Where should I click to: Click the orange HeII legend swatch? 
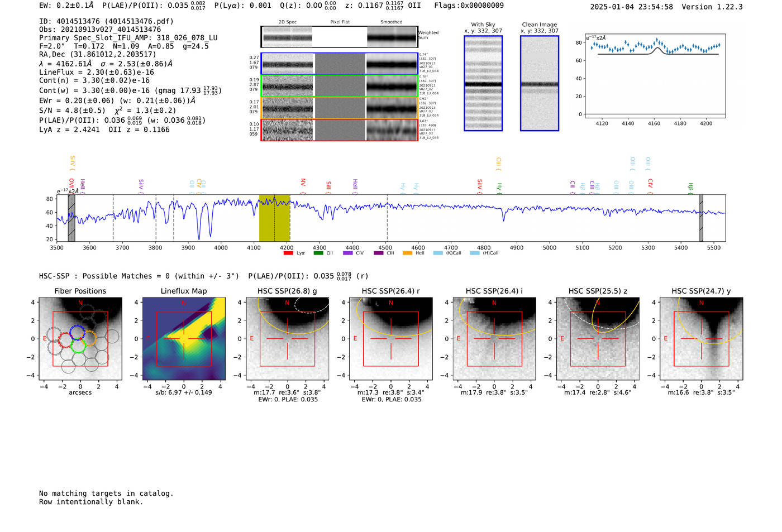(407, 253)
